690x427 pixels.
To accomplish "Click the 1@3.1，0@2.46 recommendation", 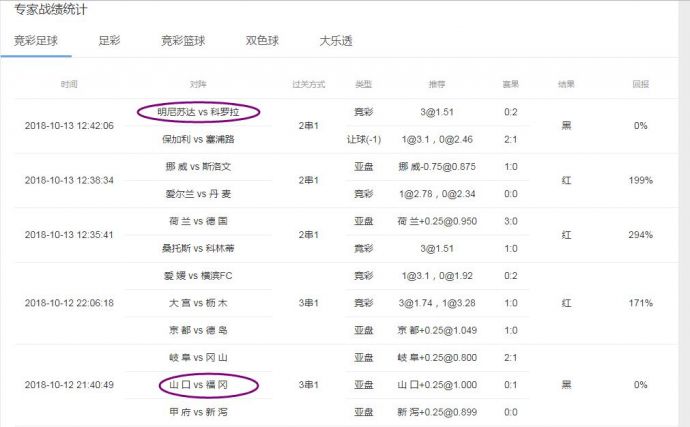I will point(437,140).
